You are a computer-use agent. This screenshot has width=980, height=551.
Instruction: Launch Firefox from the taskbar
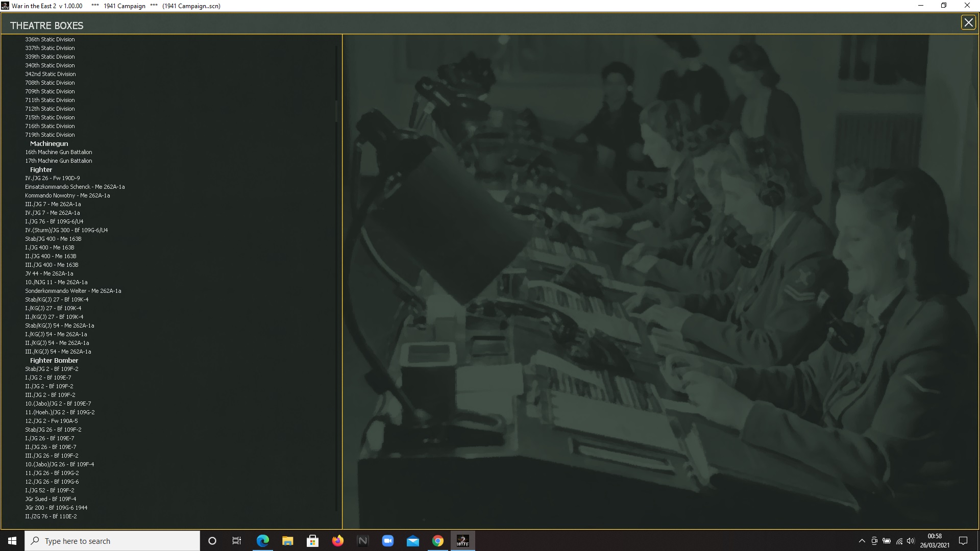(337, 541)
